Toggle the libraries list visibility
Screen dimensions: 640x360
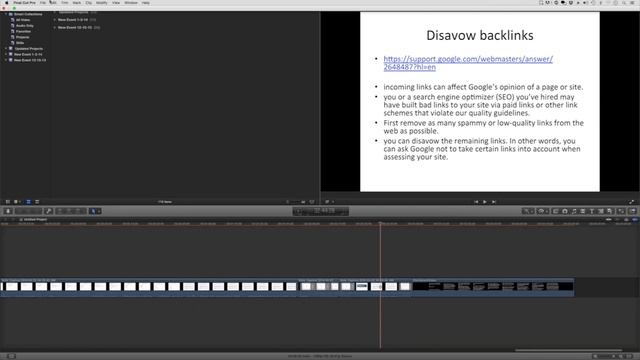[x=7, y=202]
